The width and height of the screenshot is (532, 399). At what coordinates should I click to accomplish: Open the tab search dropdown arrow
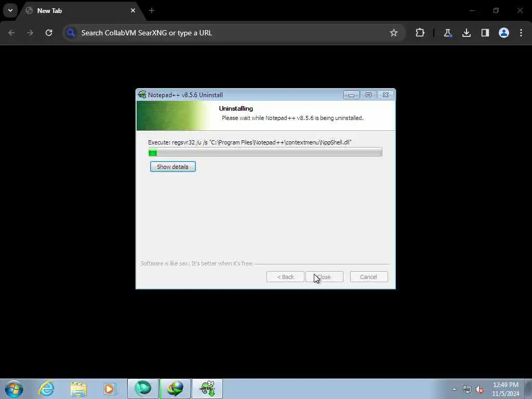[x=10, y=10]
